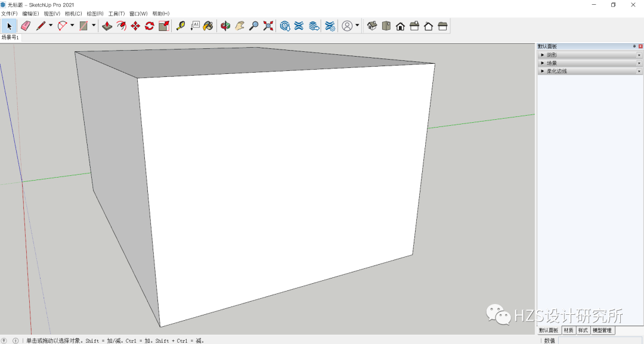Open the Line tool dropdown arrow

pos(51,26)
